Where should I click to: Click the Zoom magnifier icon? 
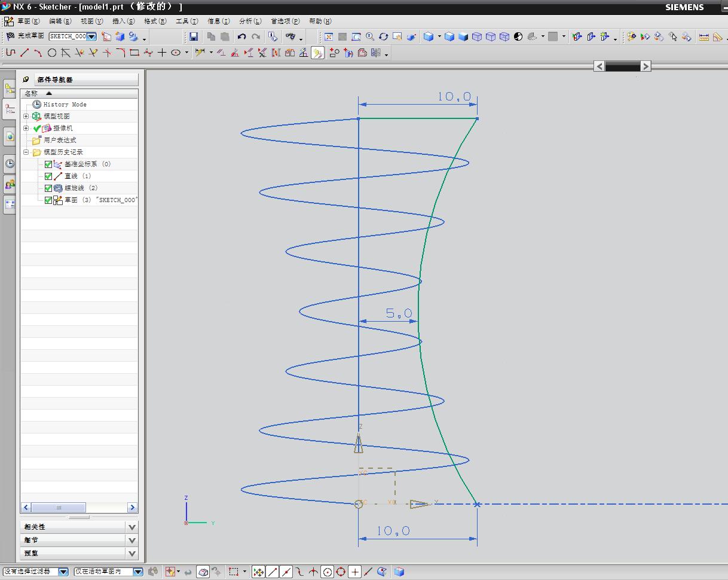(x=370, y=36)
